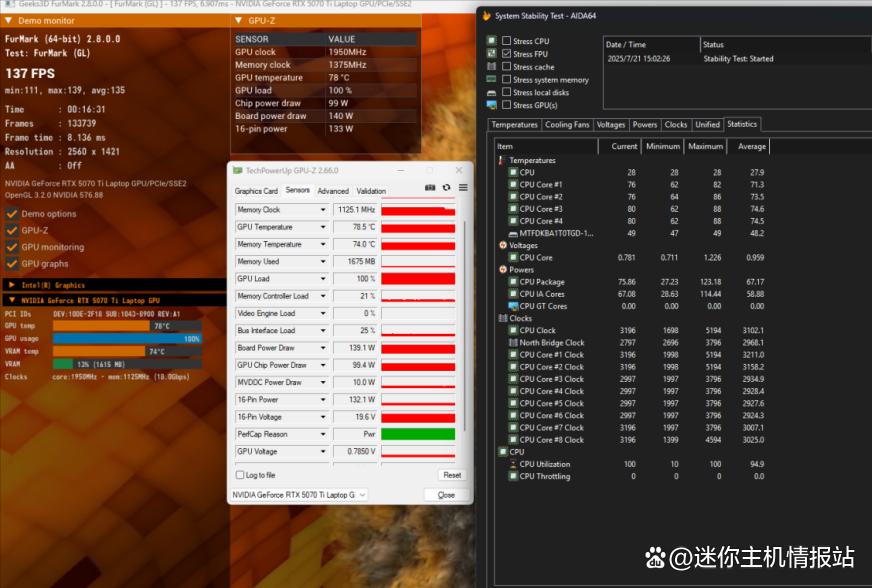Image resolution: width=872 pixels, height=588 pixels.
Task: Click the Date / Time header in AIDA64 log
Action: [x=652, y=45]
